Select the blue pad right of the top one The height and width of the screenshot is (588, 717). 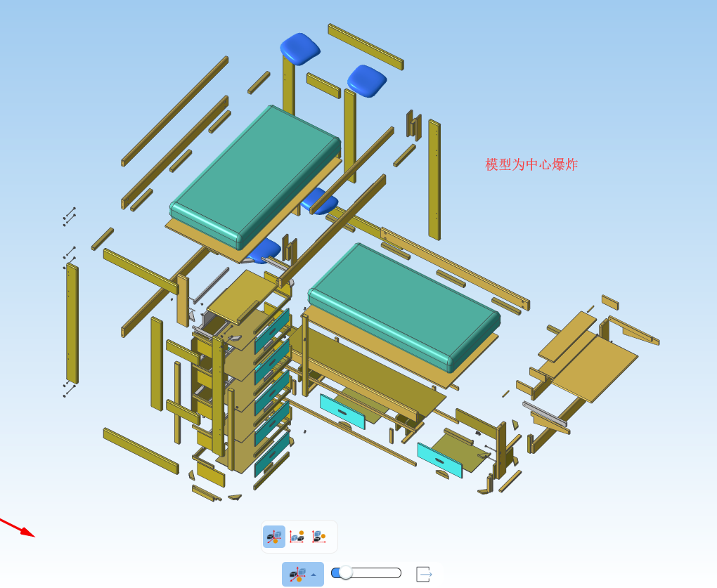366,80
